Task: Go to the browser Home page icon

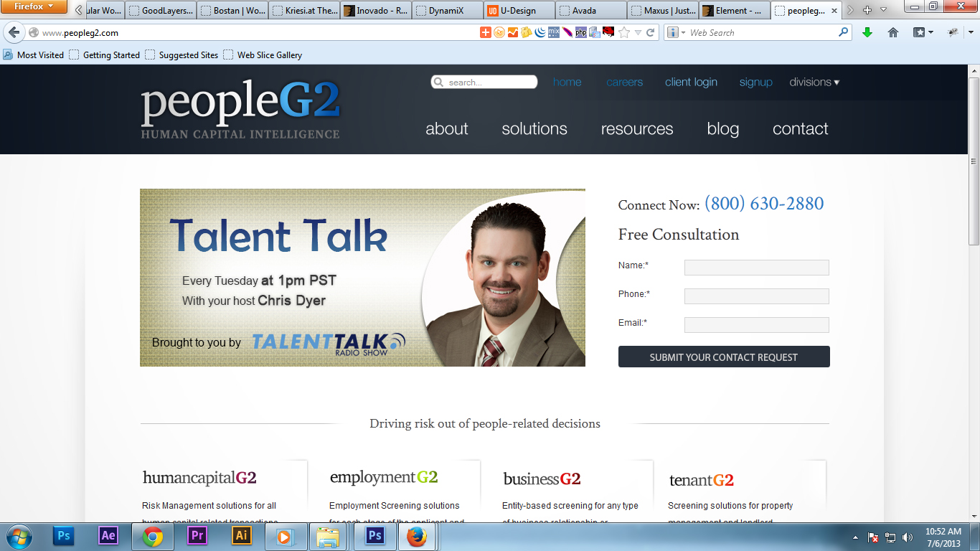Action: (x=893, y=33)
